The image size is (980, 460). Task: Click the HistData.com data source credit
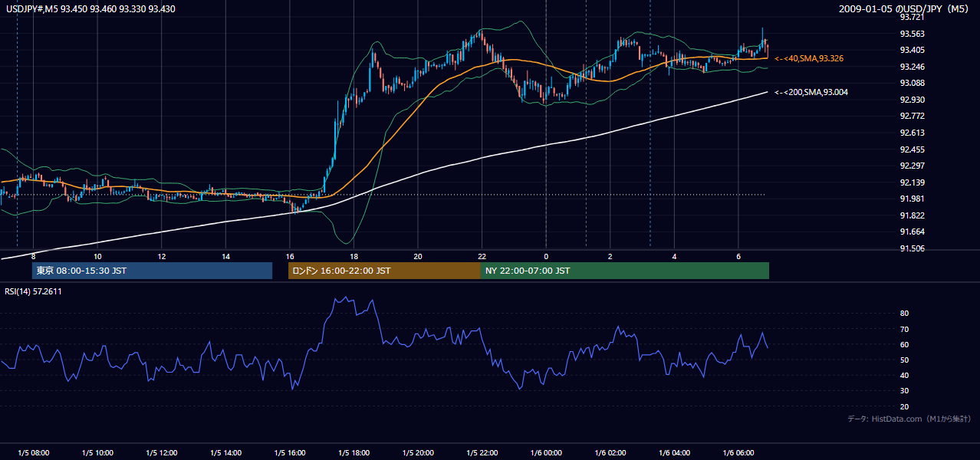tap(910, 419)
